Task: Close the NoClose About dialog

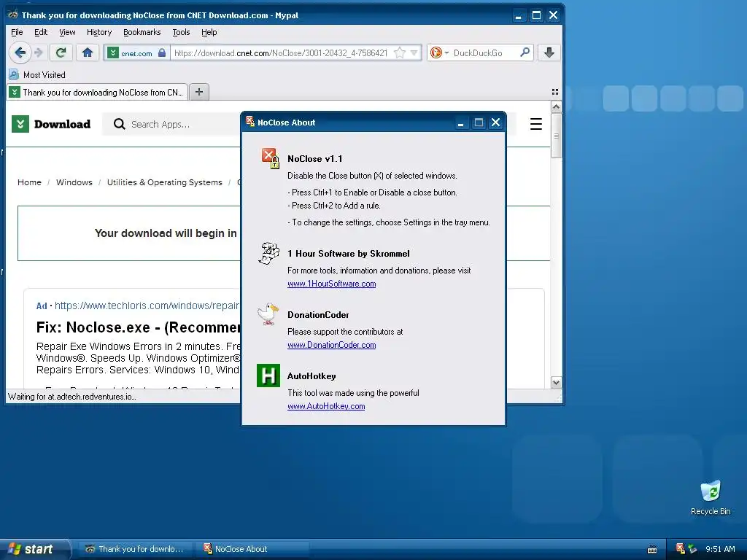Action: (495, 122)
